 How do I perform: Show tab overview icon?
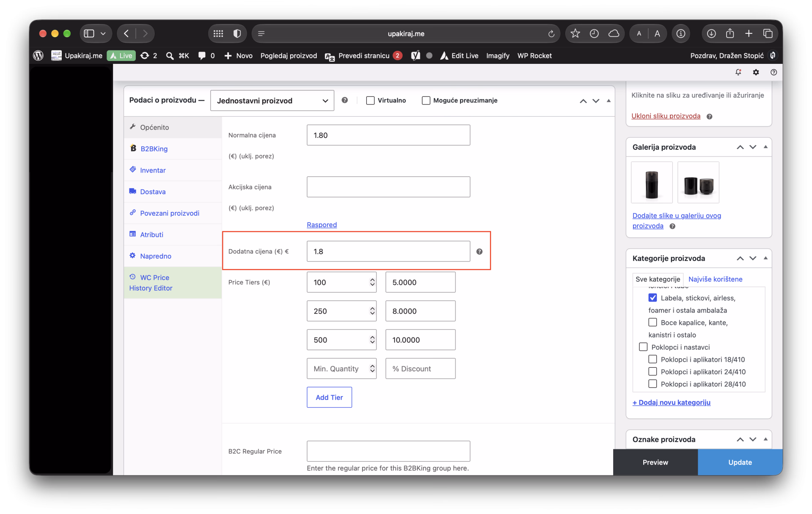768,33
